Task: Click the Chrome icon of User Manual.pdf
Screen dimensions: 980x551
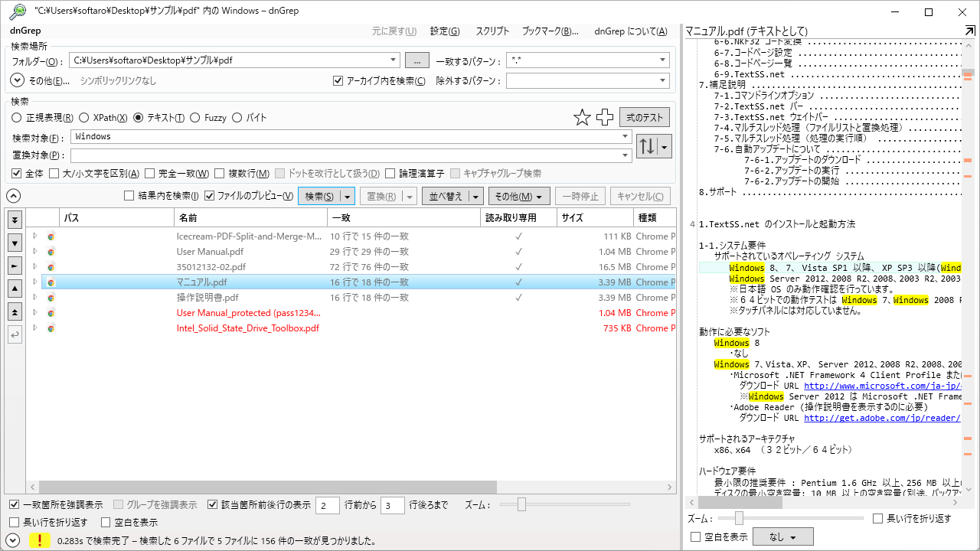Action: [x=51, y=252]
